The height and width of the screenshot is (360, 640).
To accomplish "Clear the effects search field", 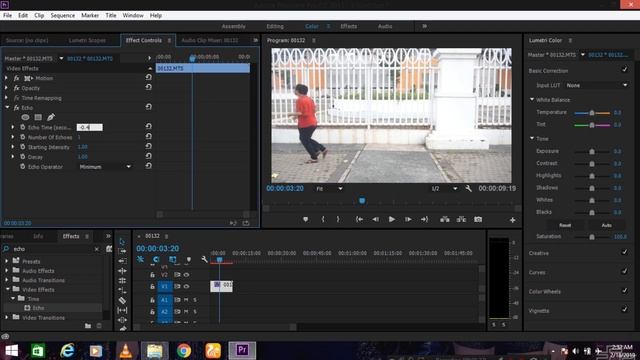I will pos(97,249).
